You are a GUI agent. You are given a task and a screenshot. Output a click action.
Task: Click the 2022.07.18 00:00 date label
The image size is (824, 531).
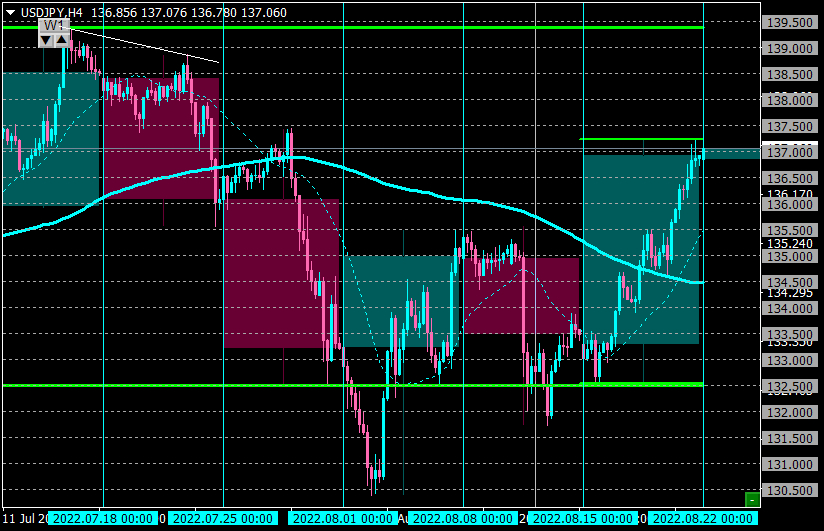103,519
